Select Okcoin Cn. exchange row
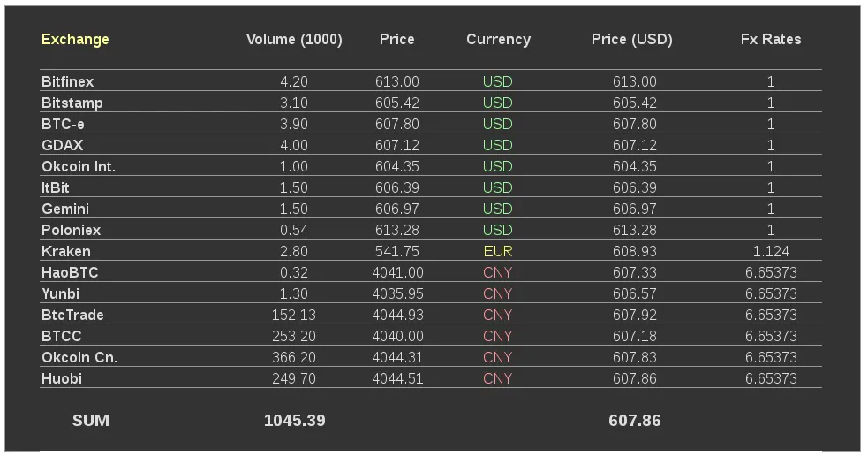 tap(431, 357)
